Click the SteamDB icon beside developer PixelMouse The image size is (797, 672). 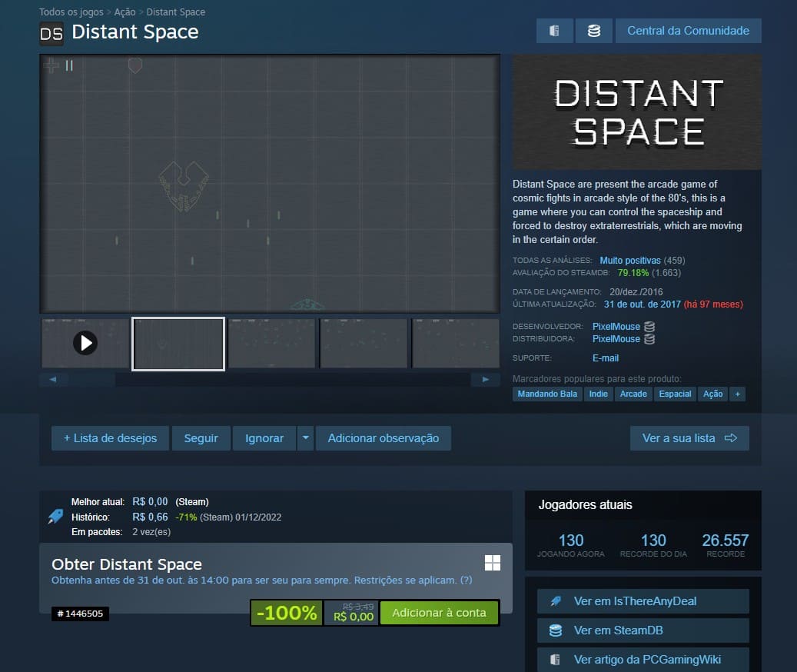pyautogui.click(x=649, y=327)
